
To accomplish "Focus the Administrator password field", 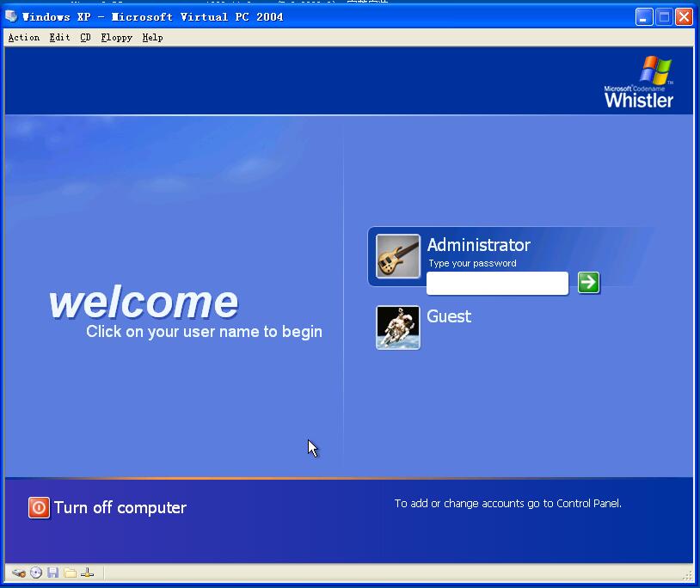I will coord(497,283).
